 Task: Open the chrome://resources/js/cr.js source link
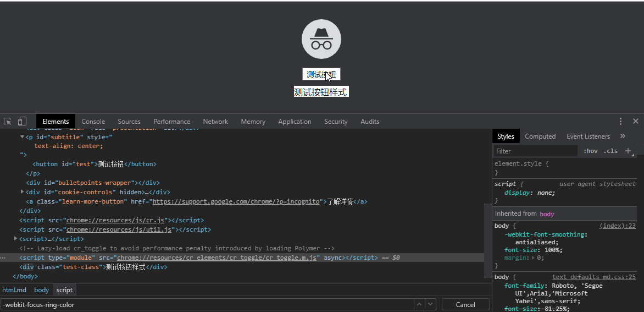click(x=115, y=220)
